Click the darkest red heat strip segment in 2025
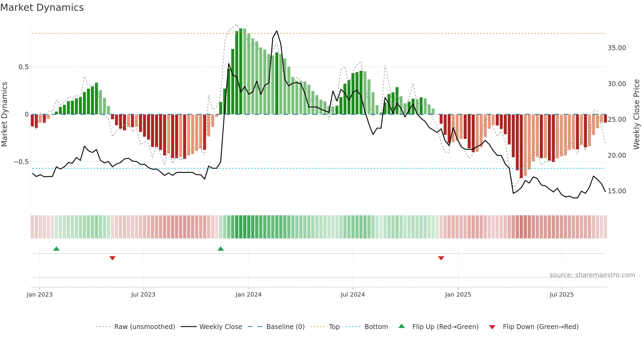Screen dimensions: 644x362 tap(521, 227)
